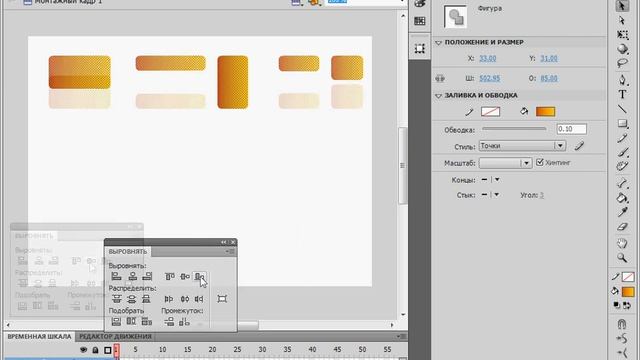Click space evenly vertically icon under Промежуток
640x360 pixels.
click(169, 322)
